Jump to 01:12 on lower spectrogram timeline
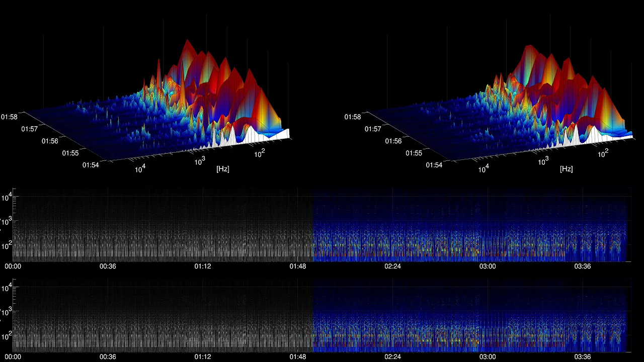Viewport: 644px width, 362px height. (x=203, y=357)
